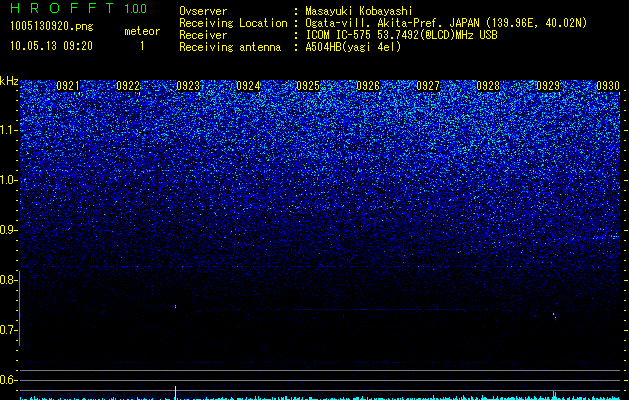This screenshot has height=400, width=629.
Task: Click the 'Receiver' field label
Action: (x=203, y=35)
